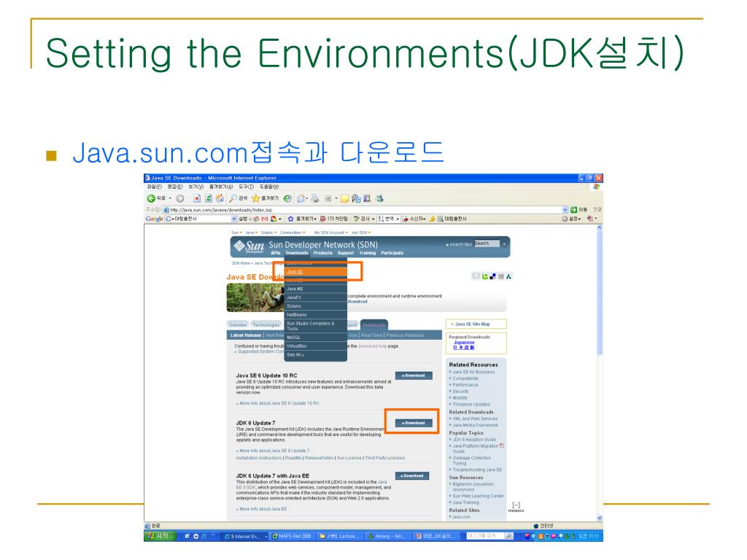Image resolution: width=747 pixels, height=560 pixels.
Task: Click the Gmail M icon in Google toolbar
Action: tap(264, 219)
